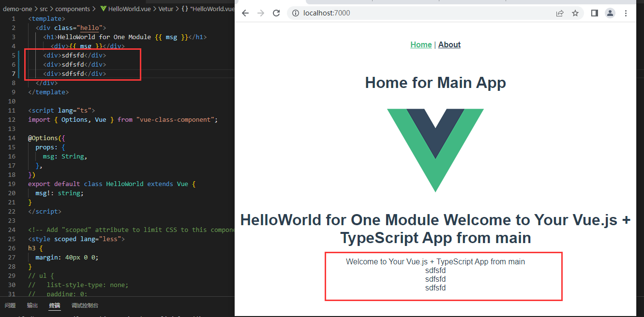Screen dimensions: 644x317
Task: Bookmark this page with the star icon
Action: click(x=575, y=13)
